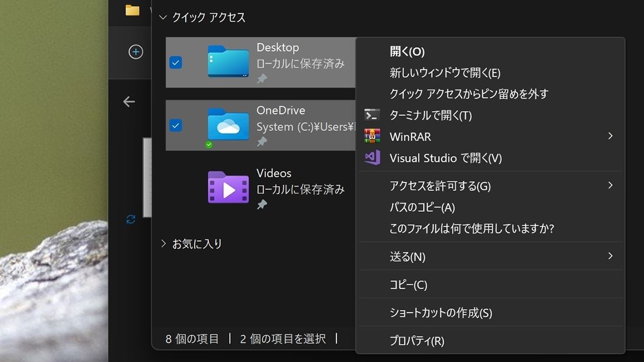644x362 pixels.
Task: Click the 8 個の項目 status text
Action: pos(192,338)
